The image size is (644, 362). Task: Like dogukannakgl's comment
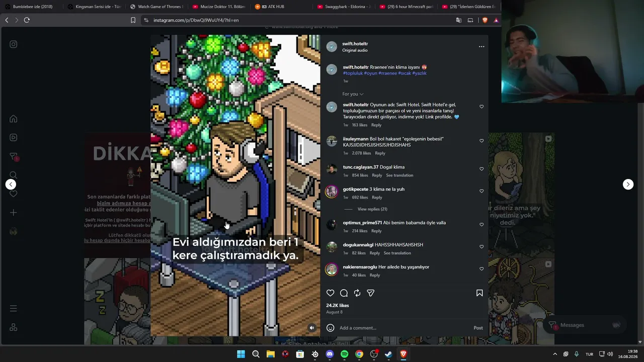click(x=481, y=247)
